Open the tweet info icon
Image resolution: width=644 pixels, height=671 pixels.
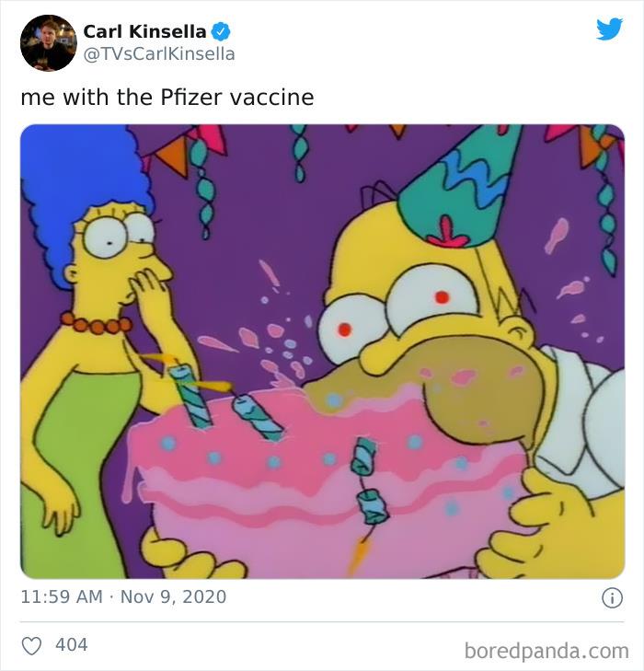pos(611,597)
